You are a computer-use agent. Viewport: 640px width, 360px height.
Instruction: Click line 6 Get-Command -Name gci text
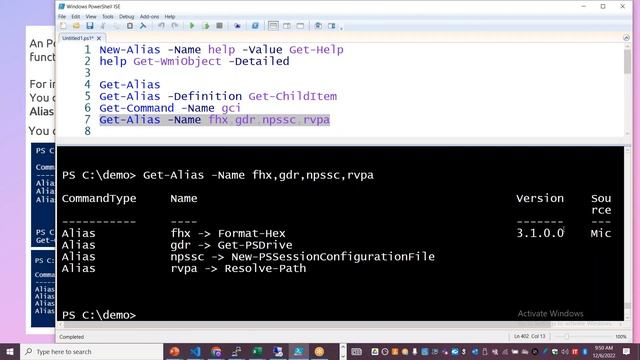170,108
